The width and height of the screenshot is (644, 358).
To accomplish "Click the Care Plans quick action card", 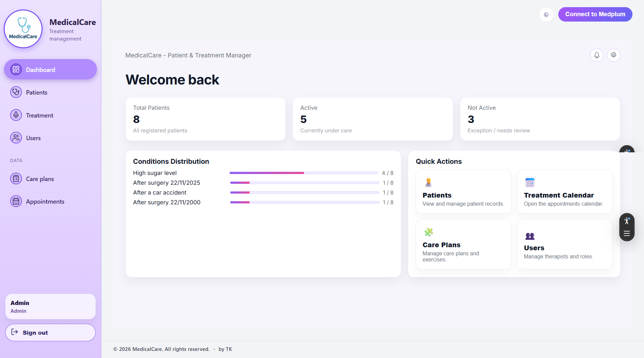I will coord(463,244).
